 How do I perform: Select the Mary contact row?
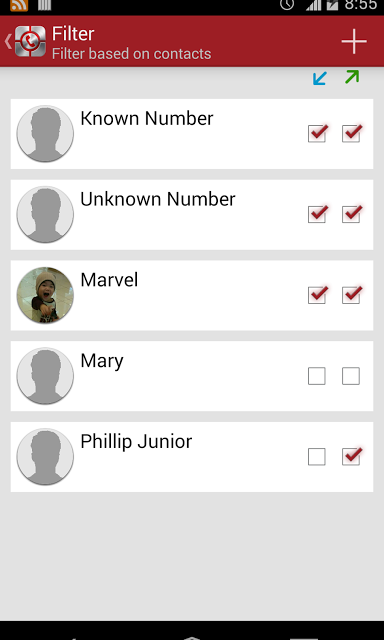(192, 376)
